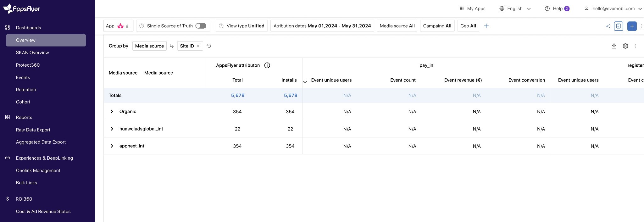The height and width of the screenshot is (222, 644).
Task: Open the Geo All filter
Action: pyautogui.click(x=468, y=26)
